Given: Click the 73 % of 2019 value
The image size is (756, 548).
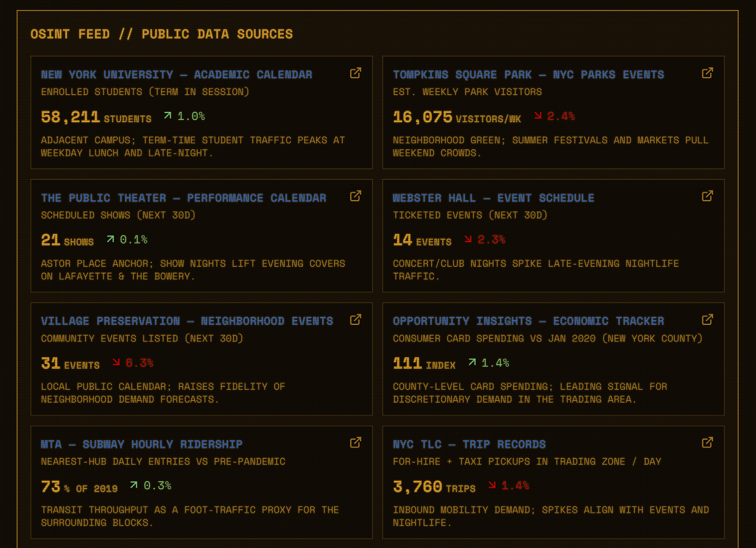Looking at the screenshot, I should pos(79,487).
